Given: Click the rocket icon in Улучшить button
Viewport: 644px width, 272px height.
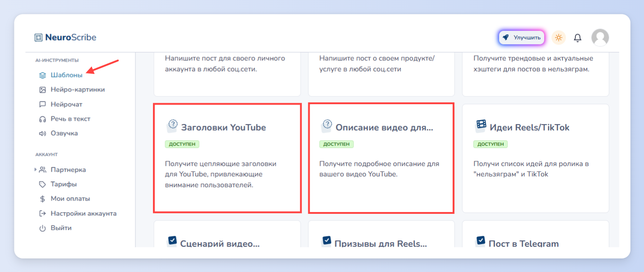Looking at the screenshot, I should click(506, 37).
